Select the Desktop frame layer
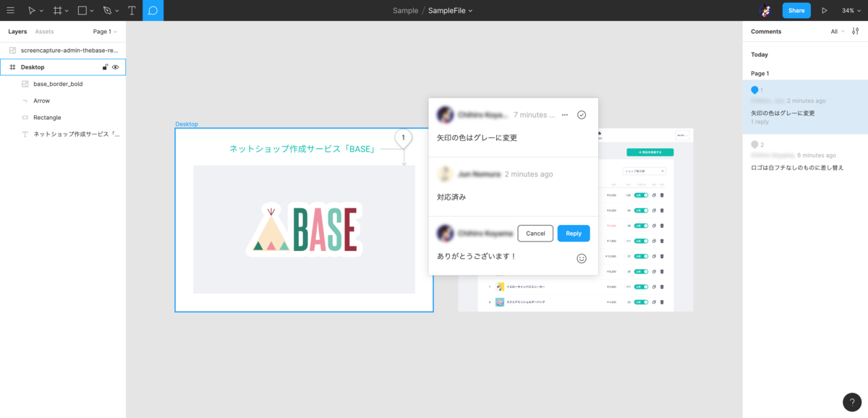 (x=63, y=67)
